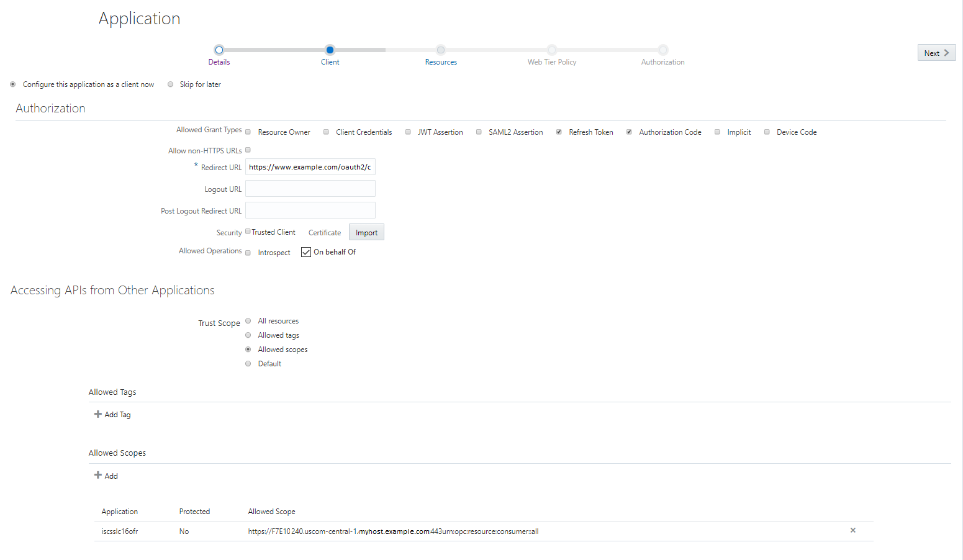Click the Add plus icon under Allowed Scopes

(97, 475)
